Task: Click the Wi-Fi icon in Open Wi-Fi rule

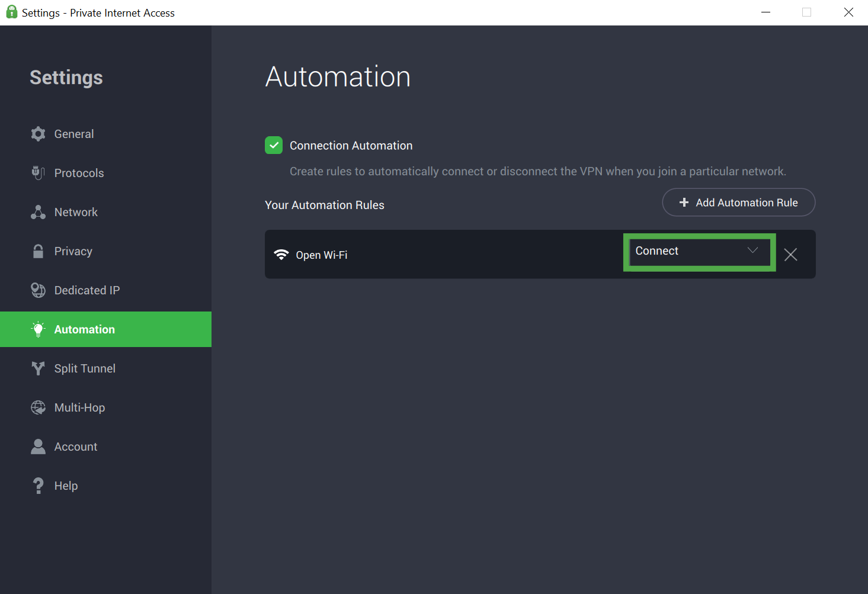Action: coord(281,255)
